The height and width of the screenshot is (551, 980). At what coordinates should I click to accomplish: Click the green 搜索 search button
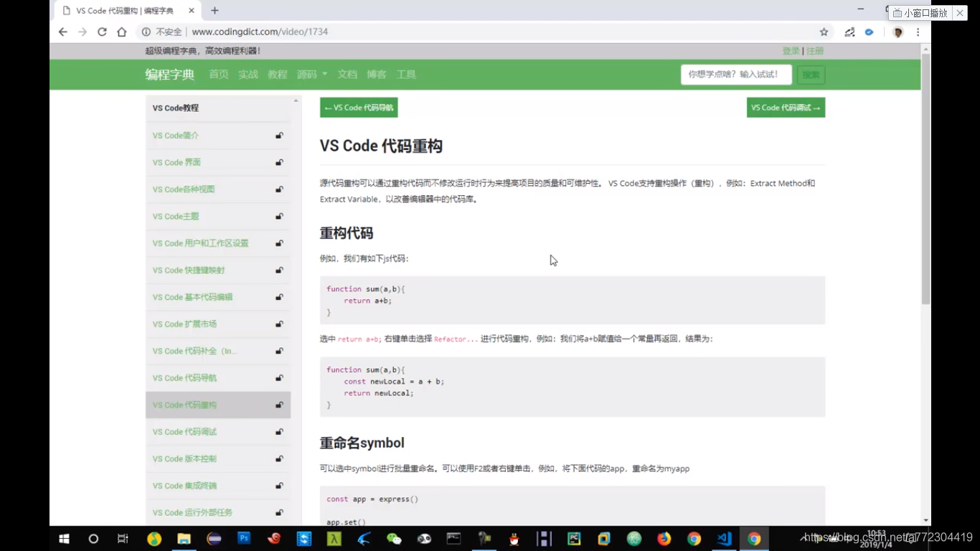click(811, 75)
